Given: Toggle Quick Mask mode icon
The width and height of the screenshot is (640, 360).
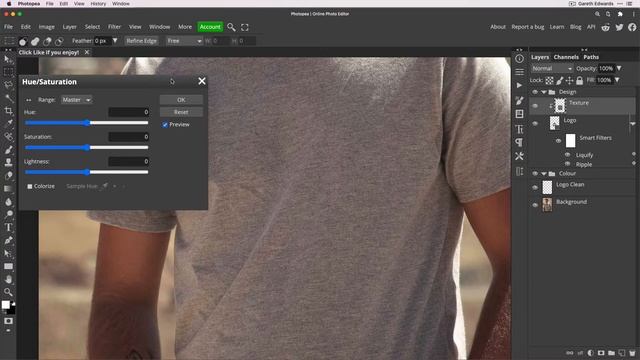Looking at the screenshot, I should click(x=8, y=321).
